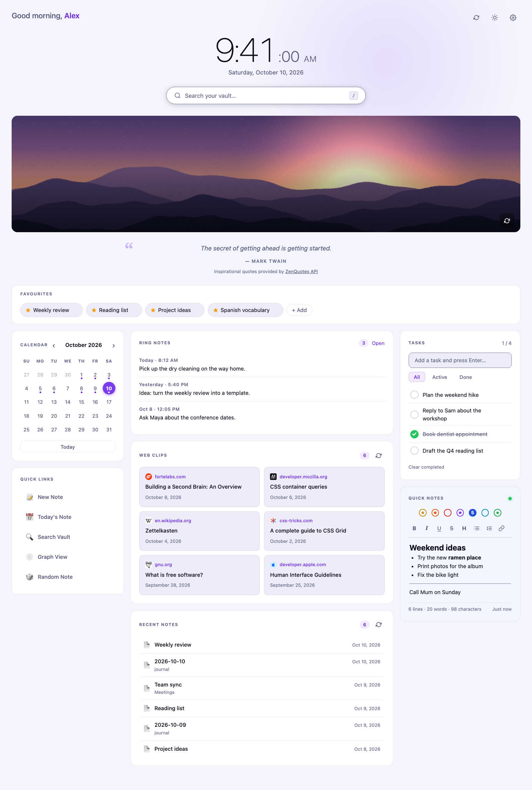Select the red quick note slot
Viewport: 532px width, 790px height.
tap(448, 513)
